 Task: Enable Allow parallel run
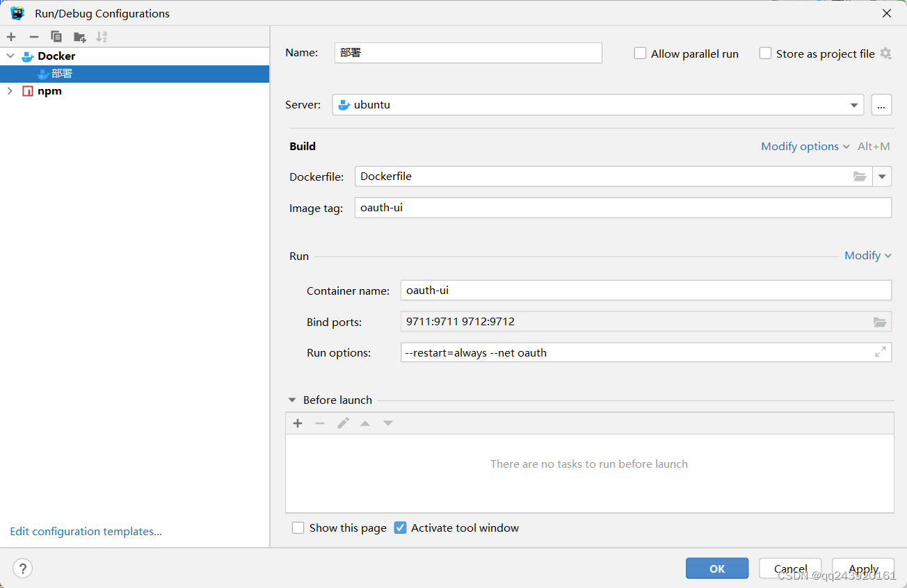[x=640, y=54]
